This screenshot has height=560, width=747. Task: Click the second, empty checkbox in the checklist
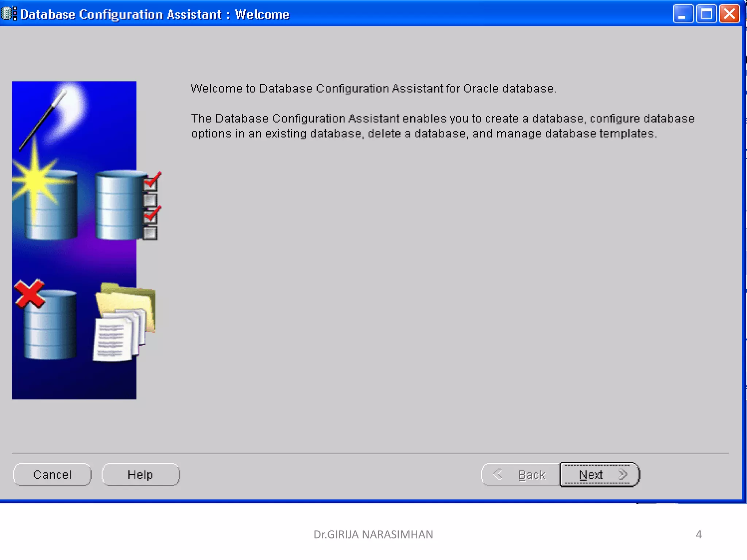click(150, 200)
